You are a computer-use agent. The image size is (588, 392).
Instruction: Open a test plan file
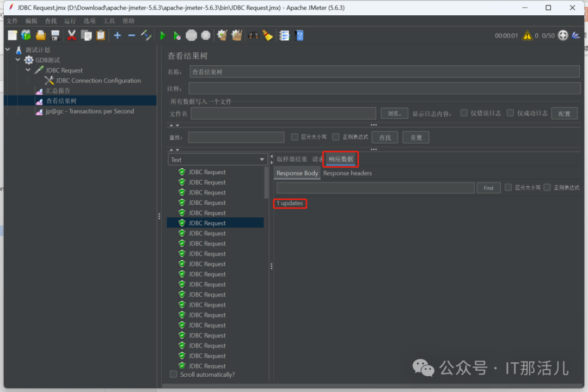click(40, 35)
